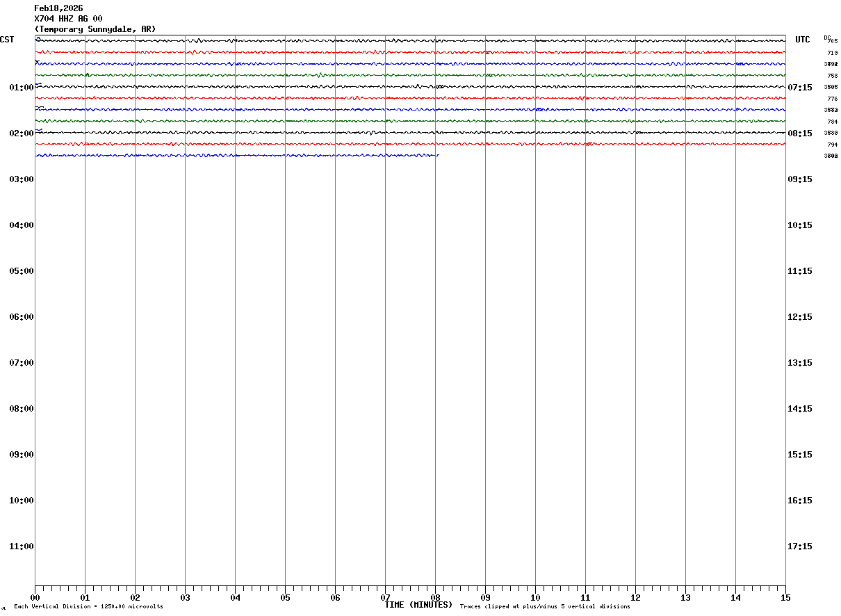The height and width of the screenshot is (616, 841).
Task: Click minute 04 on the bottom axis
Action: coord(235,597)
